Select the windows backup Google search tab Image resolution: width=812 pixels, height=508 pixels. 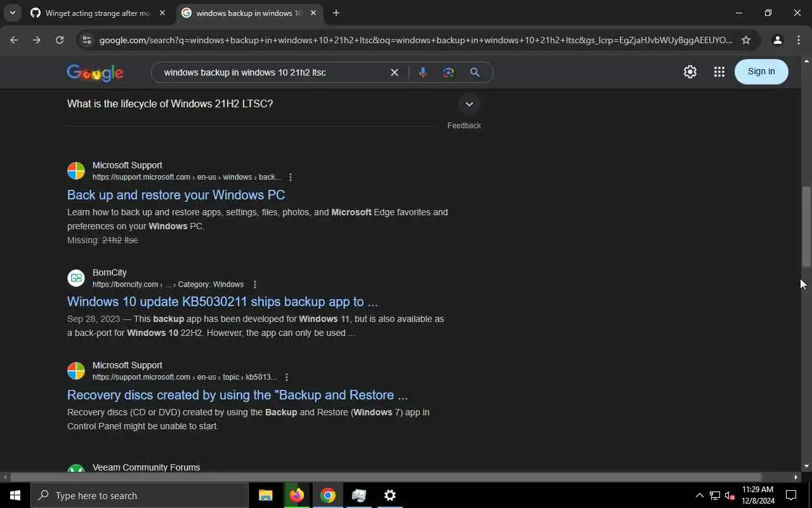(249, 13)
